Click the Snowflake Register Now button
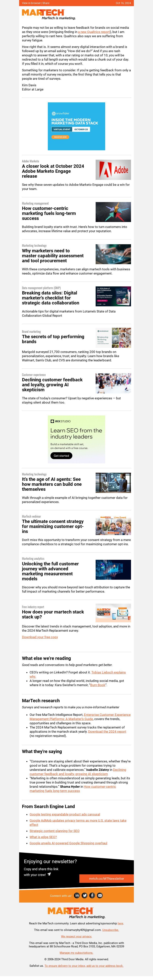153x980 pixels. (60, 137)
